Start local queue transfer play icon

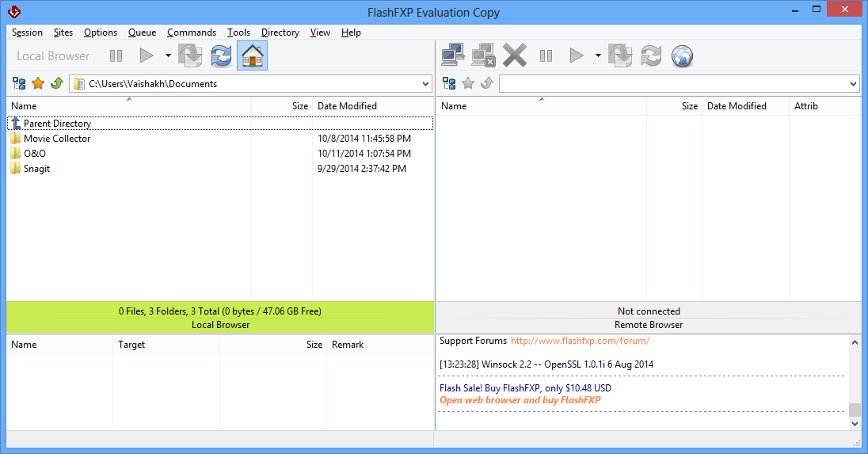(x=147, y=56)
